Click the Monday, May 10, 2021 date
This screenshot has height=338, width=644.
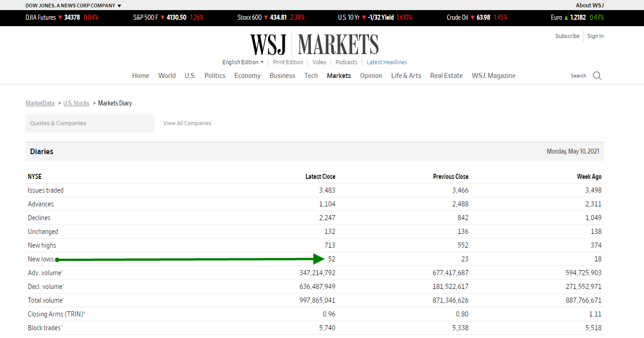click(x=573, y=151)
